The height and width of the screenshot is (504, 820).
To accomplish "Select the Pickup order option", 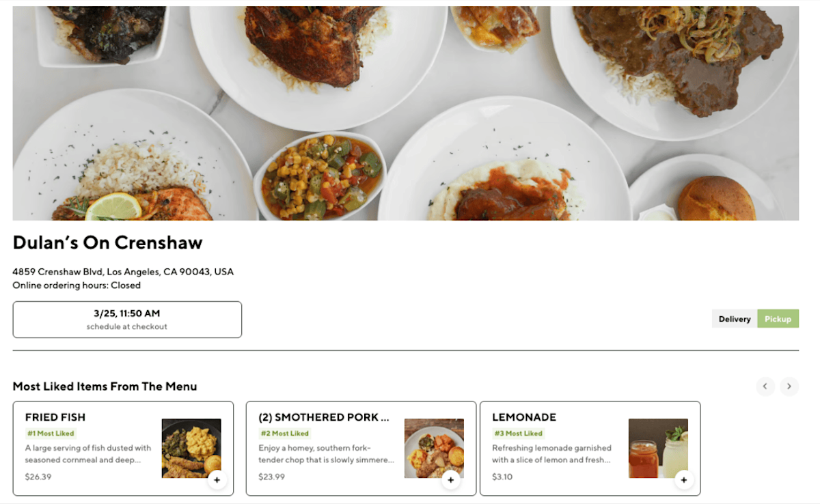I will tap(778, 319).
